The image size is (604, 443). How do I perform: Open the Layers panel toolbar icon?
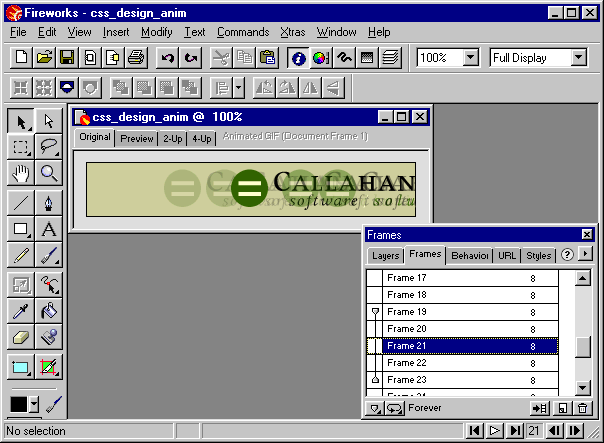pyautogui.click(x=390, y=58)
